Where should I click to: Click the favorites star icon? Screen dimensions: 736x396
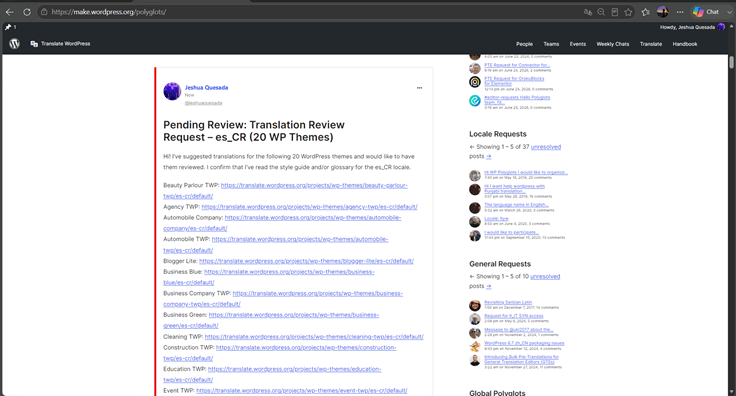click(629, 12)
